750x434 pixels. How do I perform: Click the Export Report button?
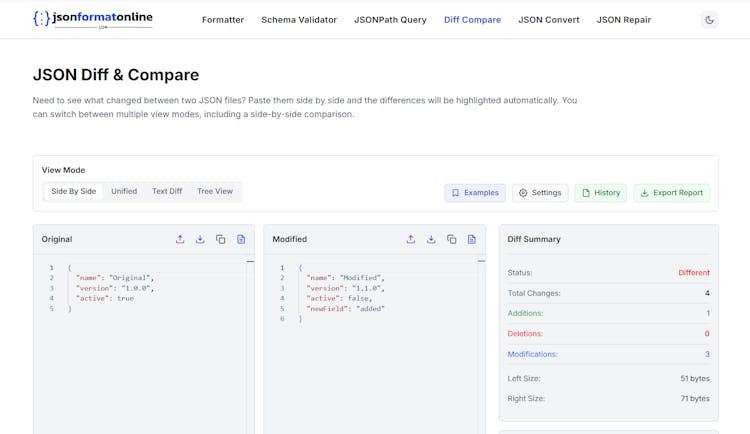(671, 193)
